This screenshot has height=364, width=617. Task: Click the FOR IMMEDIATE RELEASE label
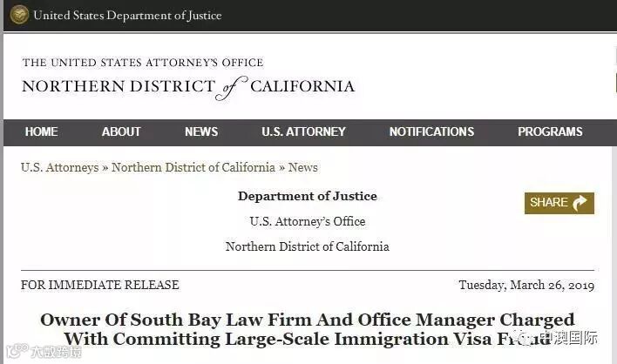[x=100, y=285]
